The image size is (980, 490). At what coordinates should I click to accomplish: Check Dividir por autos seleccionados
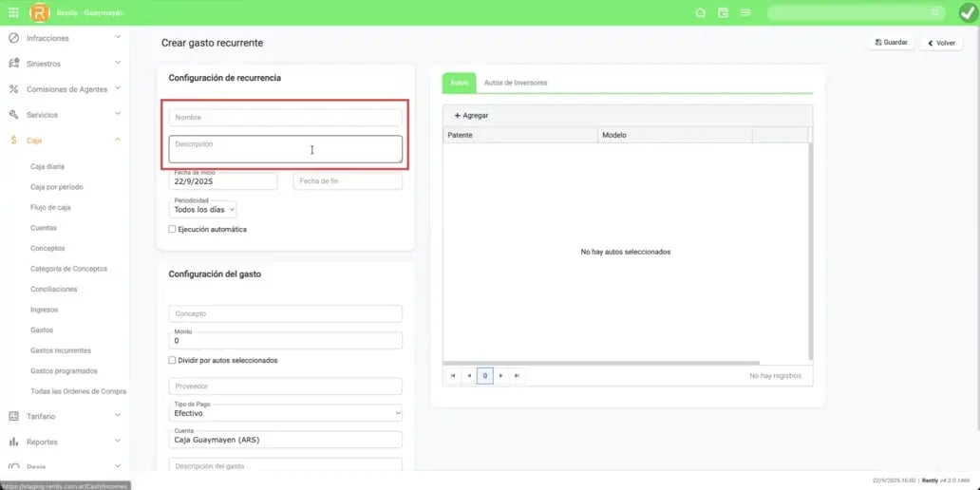172,361
